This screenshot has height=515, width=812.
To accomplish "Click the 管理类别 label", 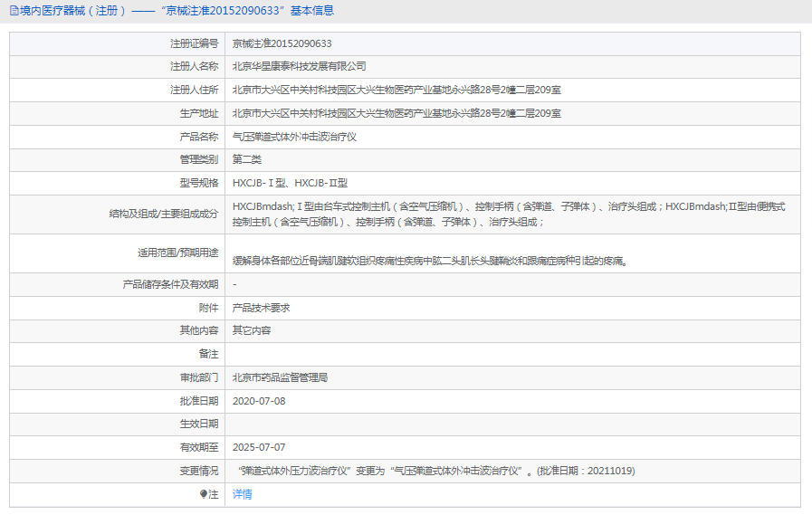I will [199, 159].
